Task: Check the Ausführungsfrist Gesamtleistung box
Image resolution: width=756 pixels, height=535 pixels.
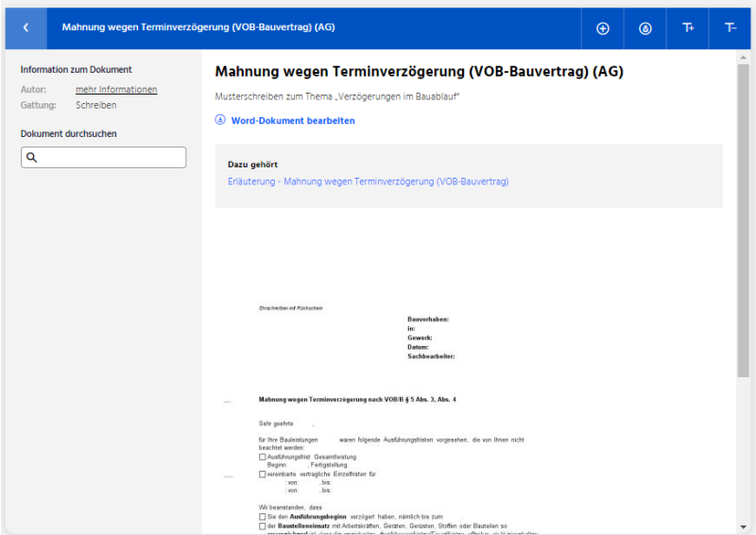Action: click(263, 457)
